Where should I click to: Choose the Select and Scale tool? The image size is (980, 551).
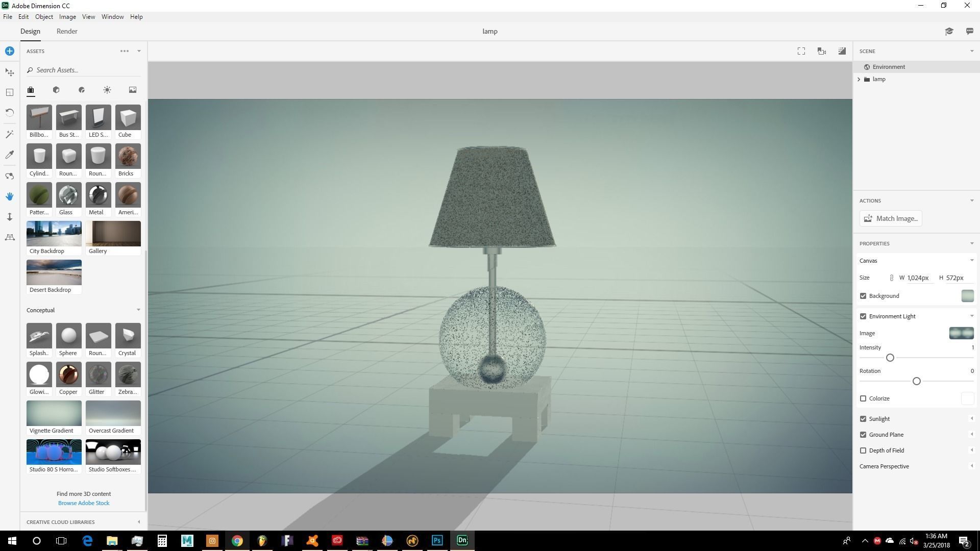[10, 92]
